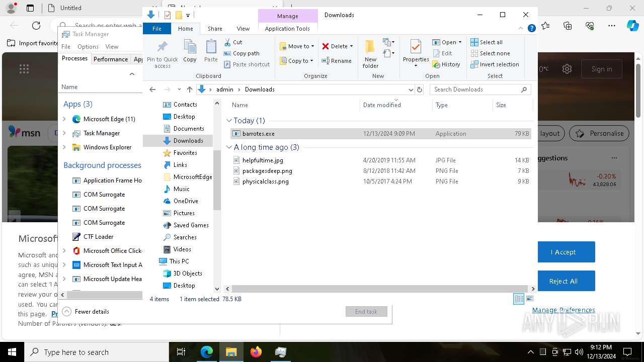Open Edge from the taskbar

pos(207,352)
